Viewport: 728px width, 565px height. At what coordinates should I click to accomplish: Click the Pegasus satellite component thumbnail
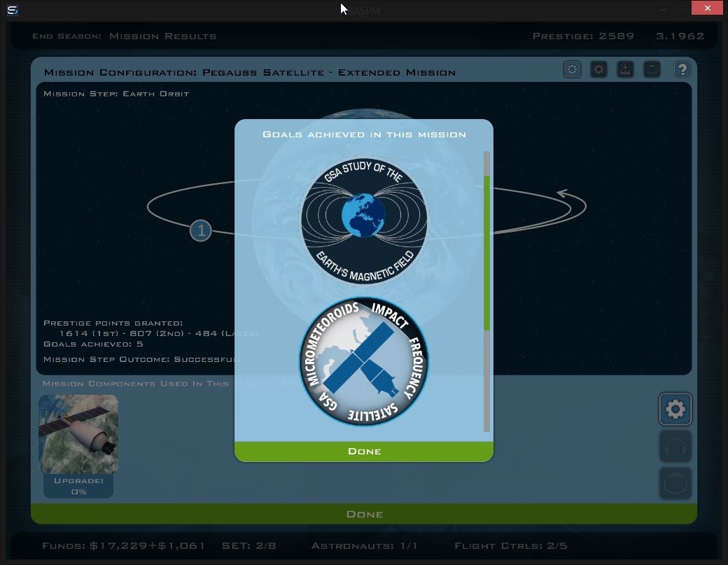tap(78, 435)
